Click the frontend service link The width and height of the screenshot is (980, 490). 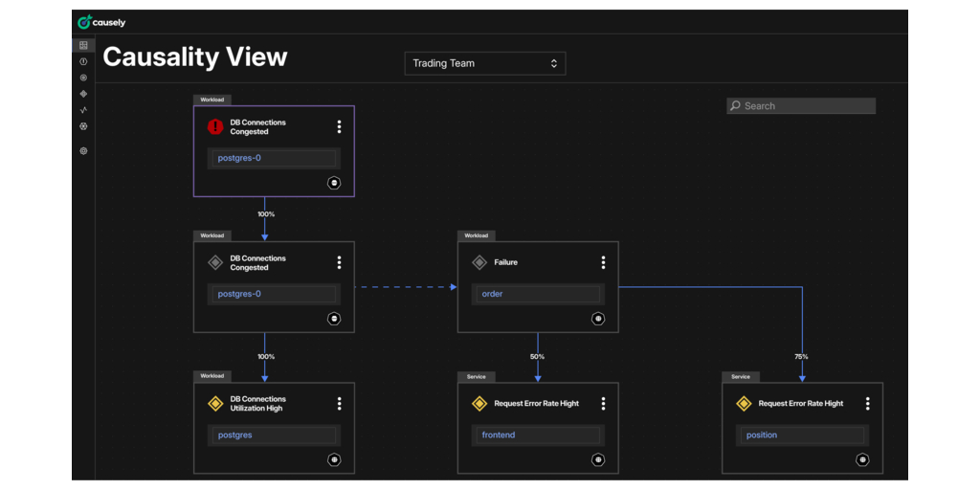click(499, 434)
